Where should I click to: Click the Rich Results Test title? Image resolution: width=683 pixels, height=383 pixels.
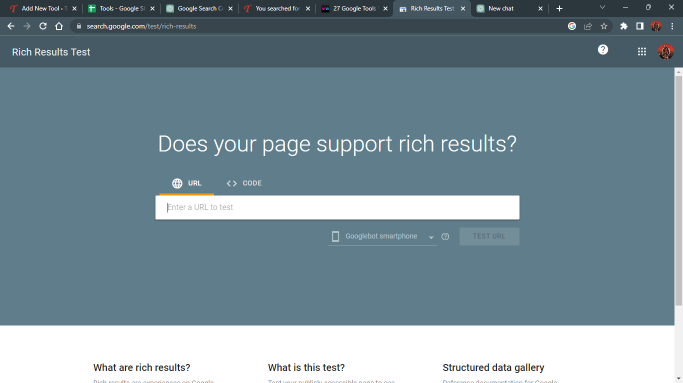(51, 52)
